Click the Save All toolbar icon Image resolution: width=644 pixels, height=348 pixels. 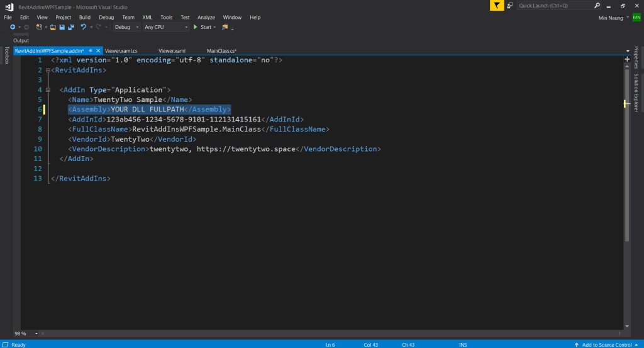pyautogui.click(x=70, y=27)
